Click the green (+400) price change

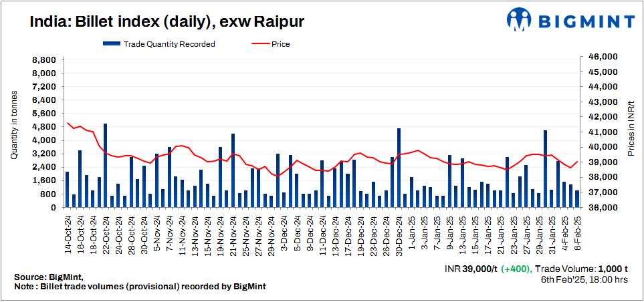[x=517, y=268]
